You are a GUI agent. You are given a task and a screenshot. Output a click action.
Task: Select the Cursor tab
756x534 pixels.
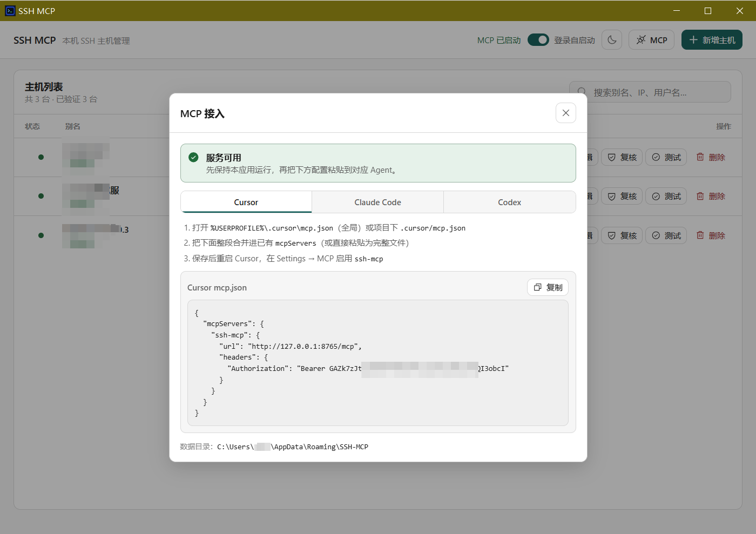[246, 202]
